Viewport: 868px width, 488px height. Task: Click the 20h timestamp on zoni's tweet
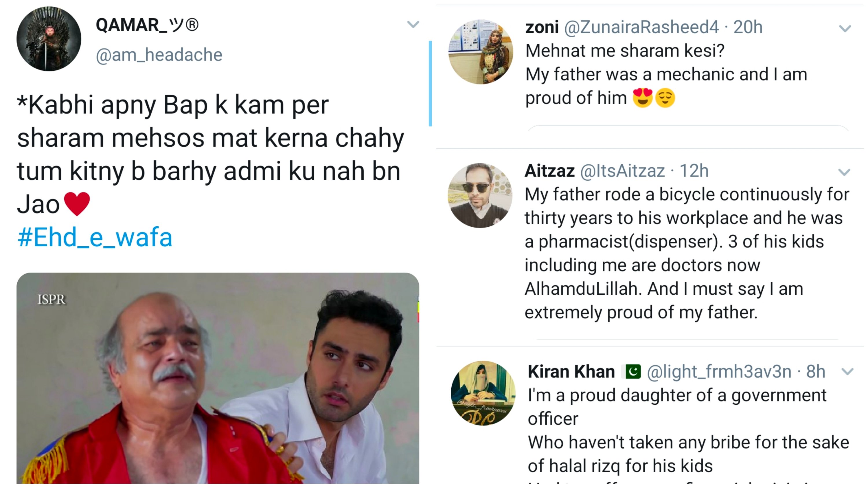748,27
